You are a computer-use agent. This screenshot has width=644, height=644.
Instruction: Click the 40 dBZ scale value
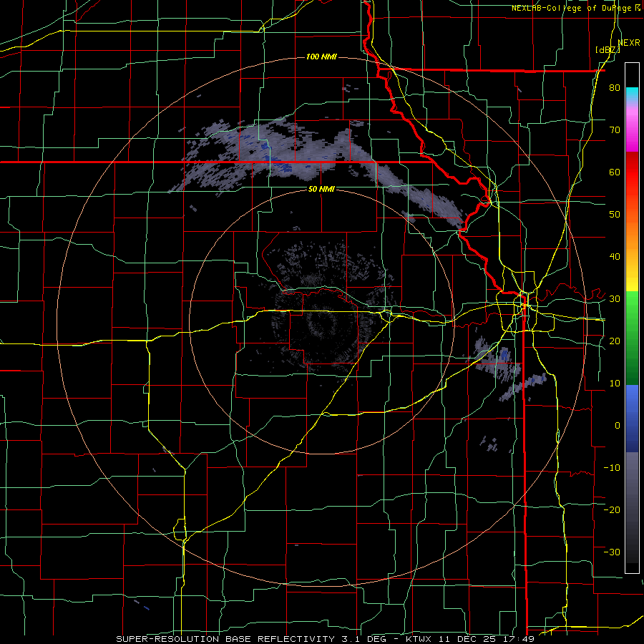point(615,257)
